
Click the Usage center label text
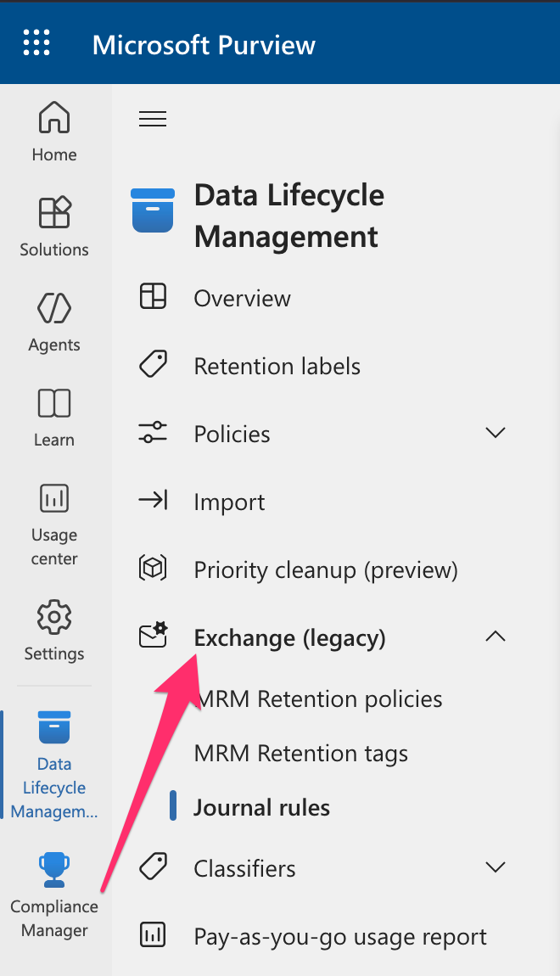[54, 547]
